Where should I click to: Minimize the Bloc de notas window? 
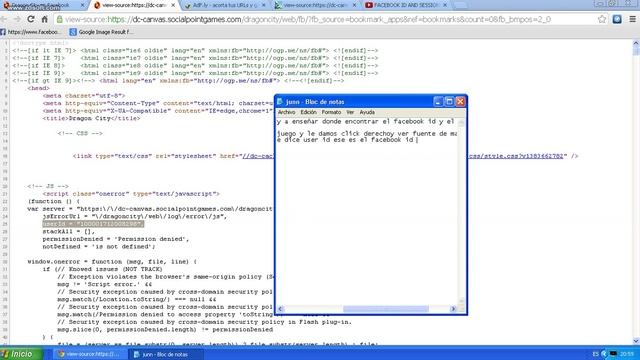click(x=438, y=102)
